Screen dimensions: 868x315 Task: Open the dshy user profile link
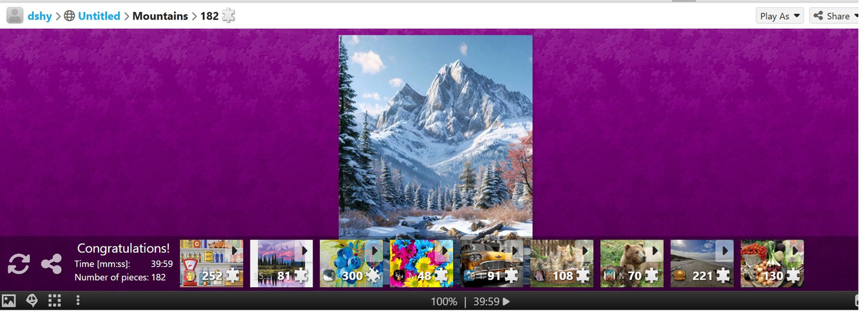[40, 16]
